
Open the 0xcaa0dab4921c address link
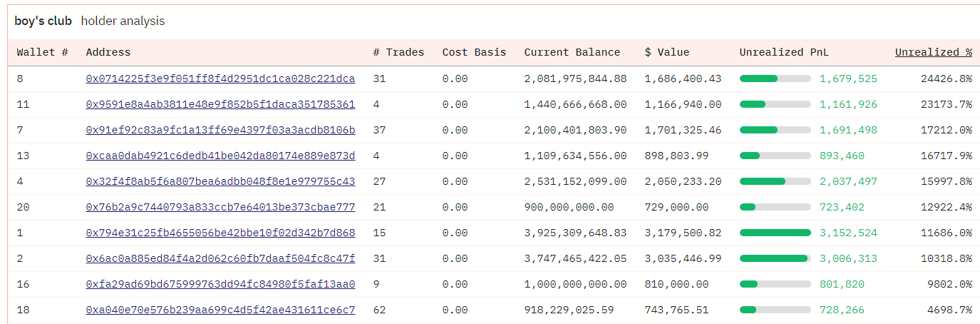[220, 156]
